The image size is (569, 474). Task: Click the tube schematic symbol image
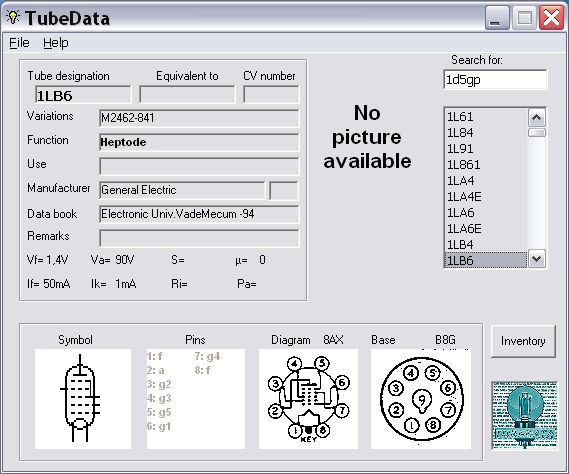pos(83,399)
